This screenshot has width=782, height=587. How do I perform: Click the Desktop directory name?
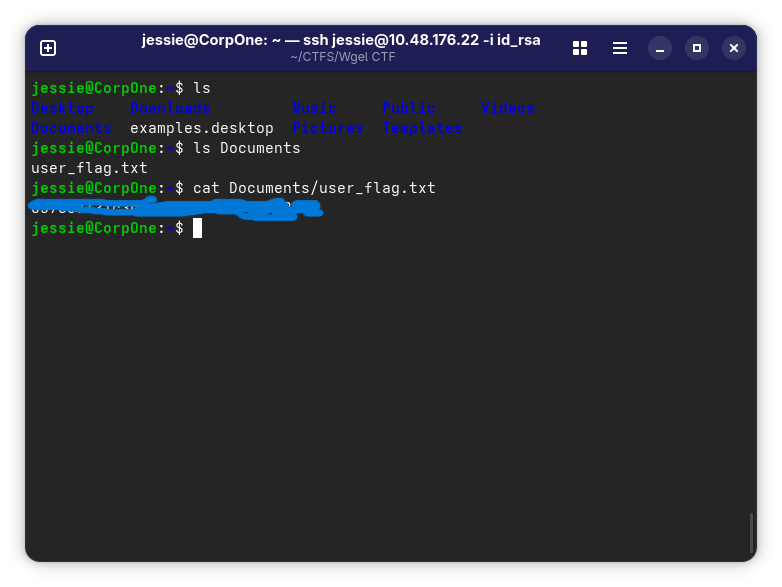(62, 108)
